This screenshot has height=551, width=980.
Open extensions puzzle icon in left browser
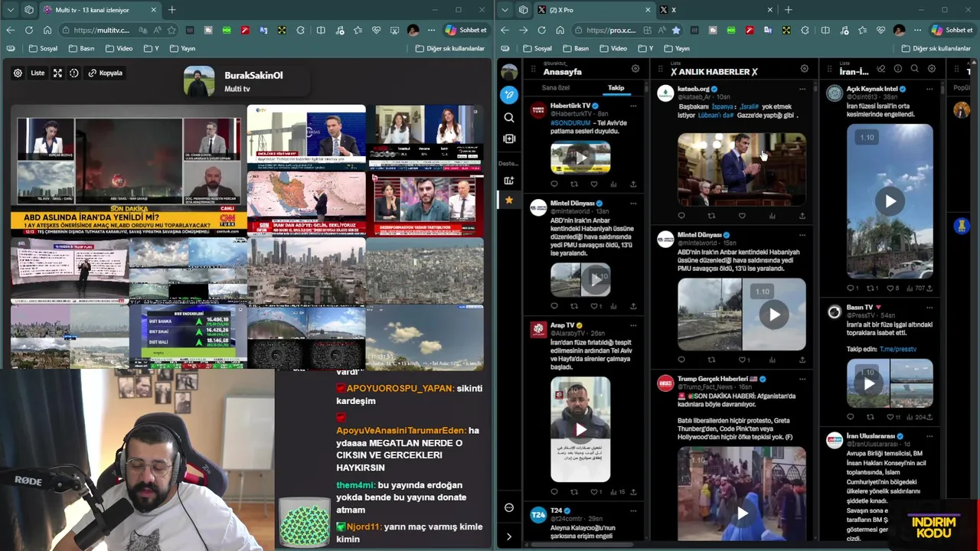(x=300, y=30)
